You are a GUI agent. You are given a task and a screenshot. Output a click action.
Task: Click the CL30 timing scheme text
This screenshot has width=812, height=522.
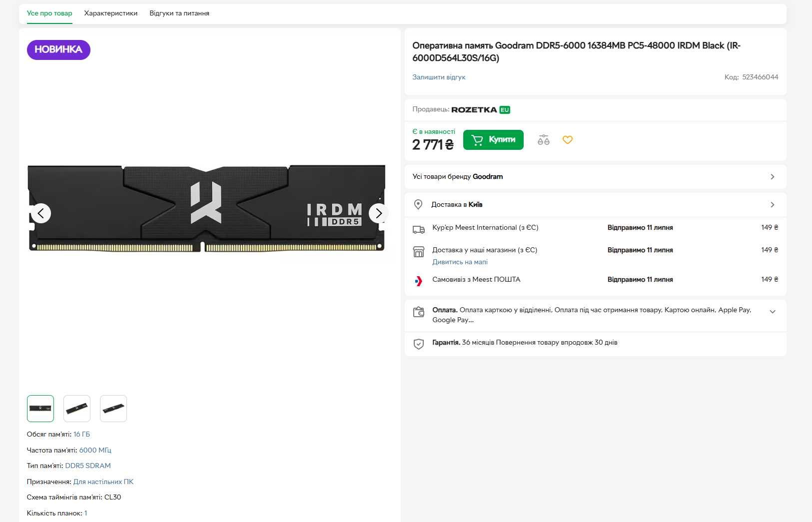(112, 497)
